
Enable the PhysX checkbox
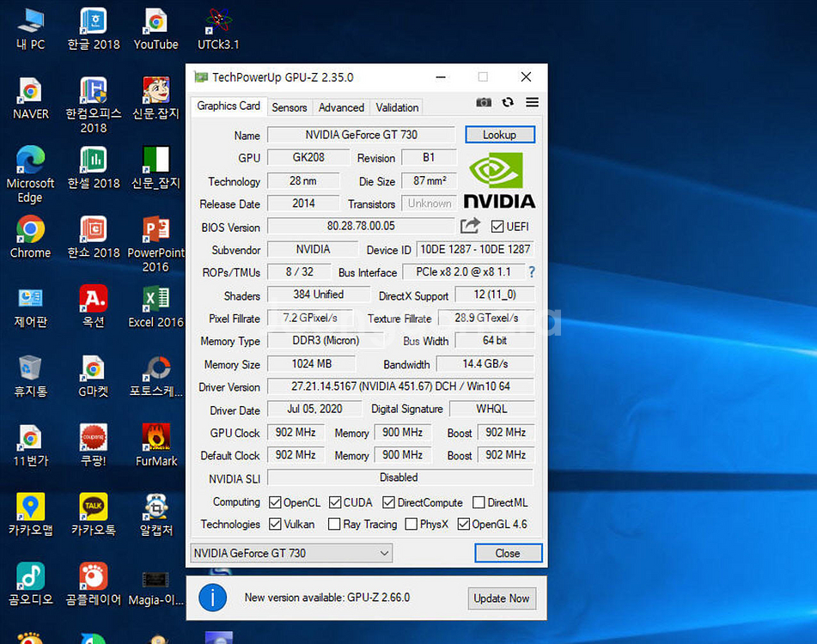(x=412, y=524)
